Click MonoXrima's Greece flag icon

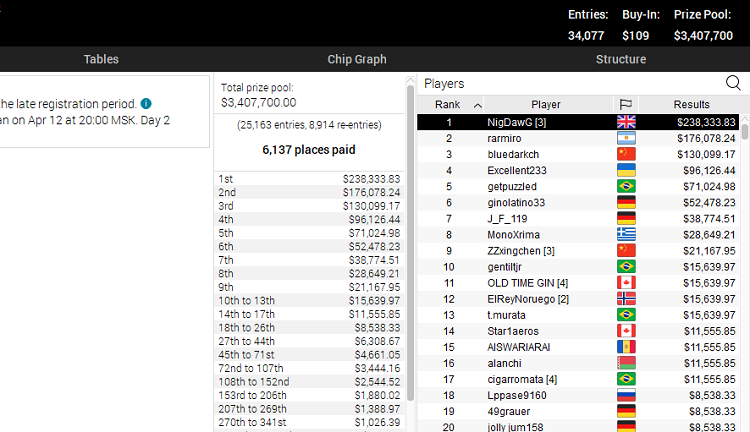coord(626,234)
